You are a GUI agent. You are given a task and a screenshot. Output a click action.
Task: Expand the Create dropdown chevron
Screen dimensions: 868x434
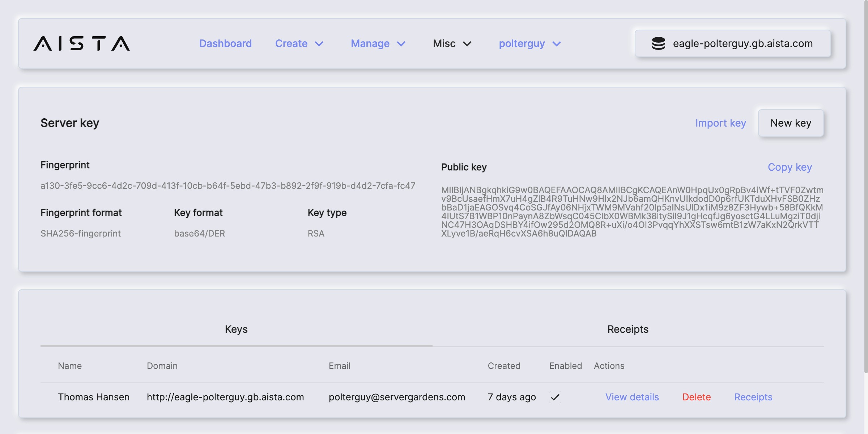[x=319, y=44]
